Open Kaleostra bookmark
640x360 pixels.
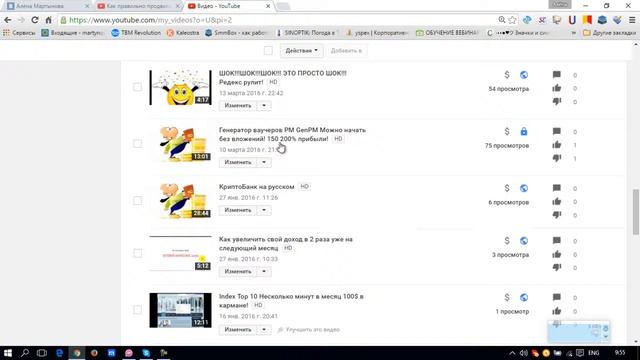pyautogui.click(x=183, y=33)
